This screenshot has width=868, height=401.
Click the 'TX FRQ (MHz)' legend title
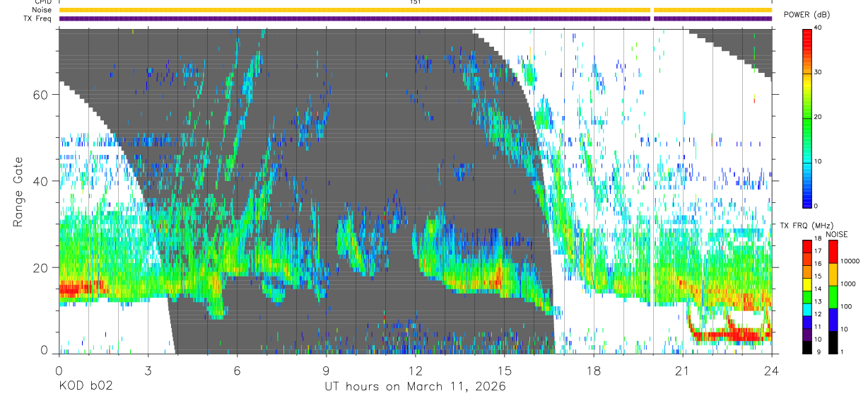click(x=805, y=226)
